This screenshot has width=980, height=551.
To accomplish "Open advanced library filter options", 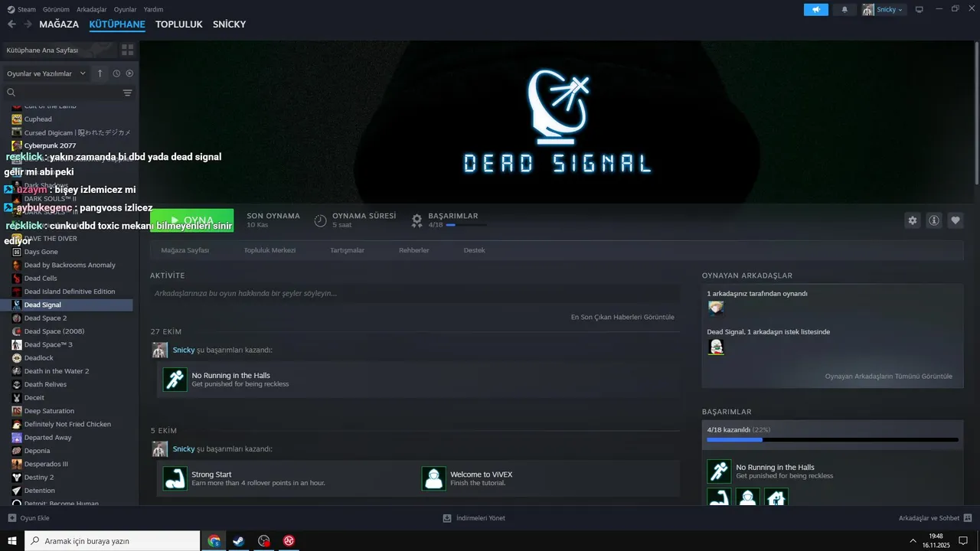I will pos(128,93).
